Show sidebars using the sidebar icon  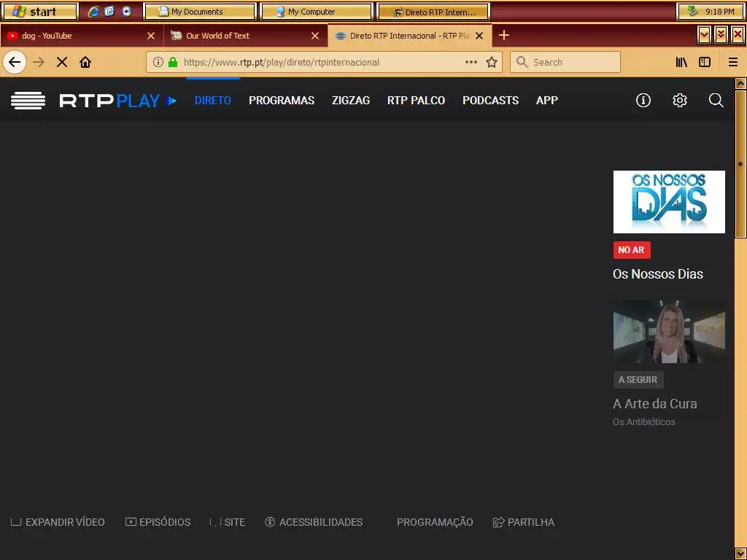point(705,62)
